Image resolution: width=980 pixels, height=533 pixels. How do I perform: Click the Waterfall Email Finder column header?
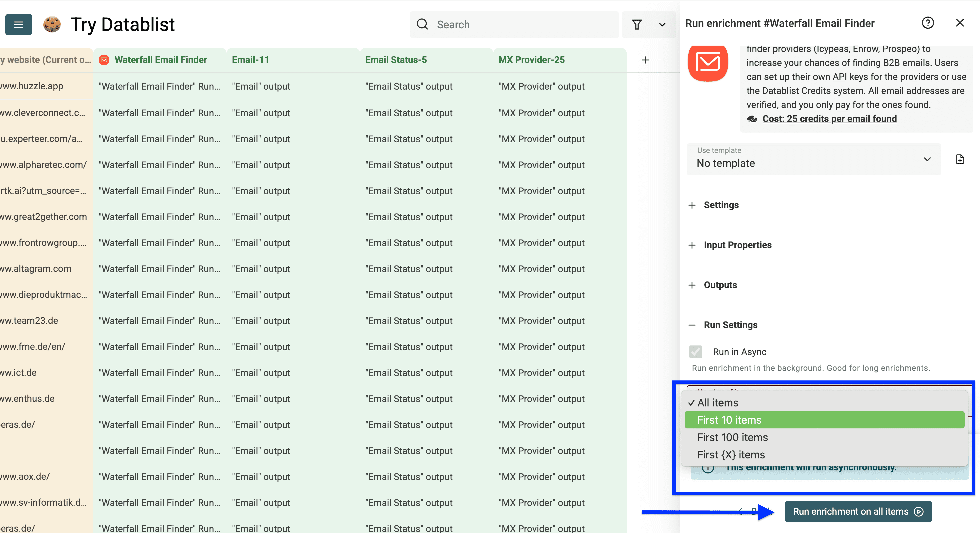point(160,60)
